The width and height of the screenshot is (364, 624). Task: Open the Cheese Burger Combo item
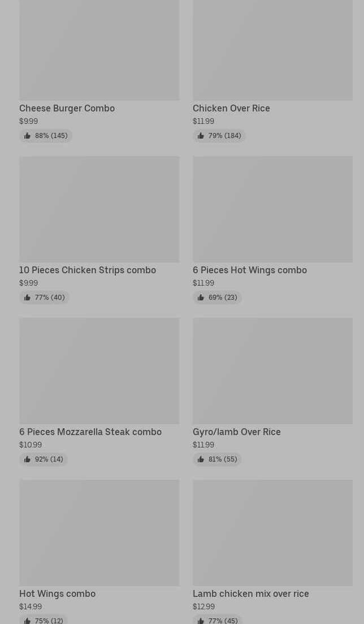coord(67,108)
